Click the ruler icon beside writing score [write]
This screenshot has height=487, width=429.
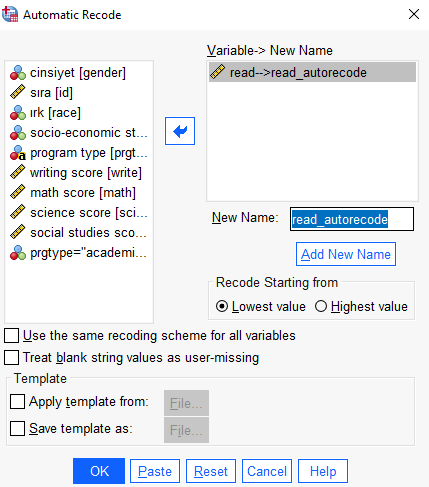click(x=18, y=172)
